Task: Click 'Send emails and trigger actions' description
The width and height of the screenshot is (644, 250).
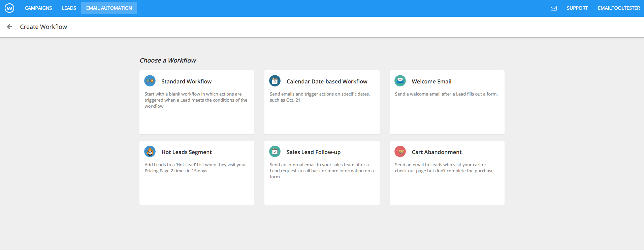Action: pyautogui.click(x=320, y=97)
